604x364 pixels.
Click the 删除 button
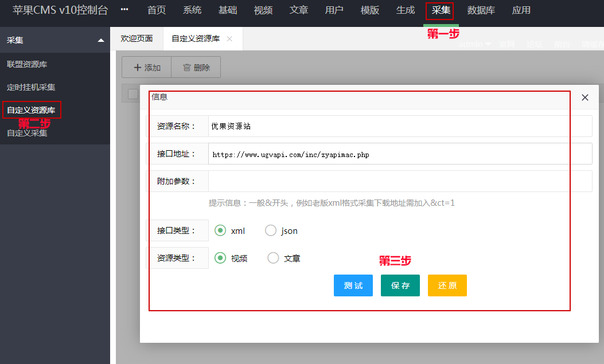[196, 67]
